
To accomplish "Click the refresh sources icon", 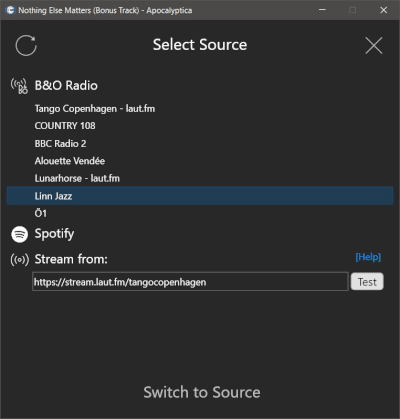I will tap(26, 45).
